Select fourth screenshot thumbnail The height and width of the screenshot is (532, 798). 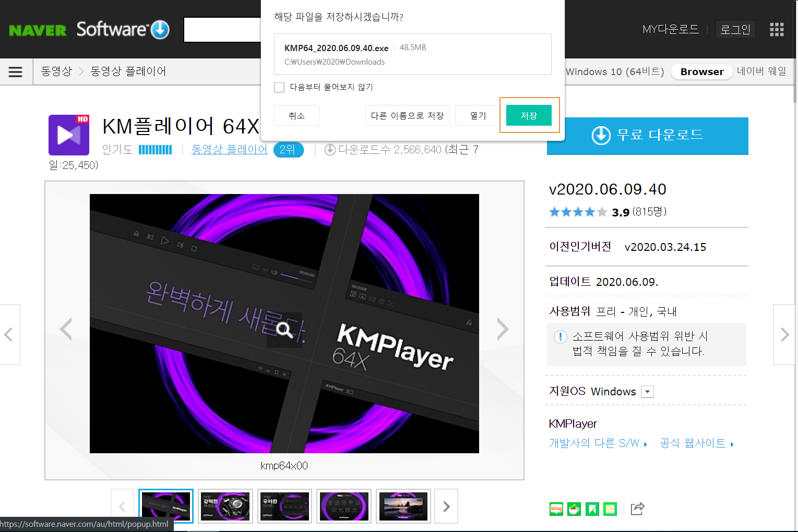coord(344,506)
